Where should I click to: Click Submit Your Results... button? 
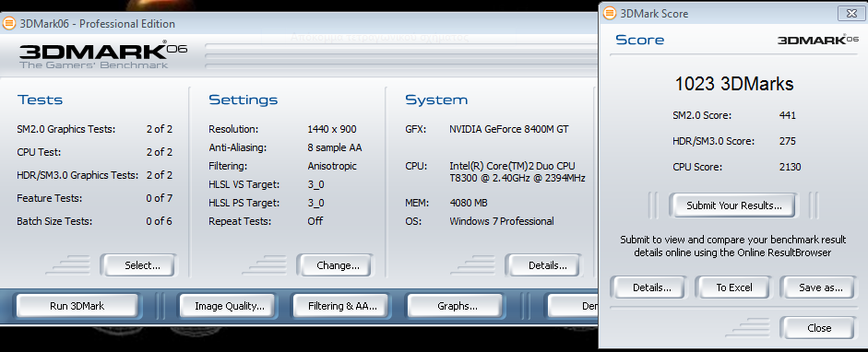(x=734, y=205)
